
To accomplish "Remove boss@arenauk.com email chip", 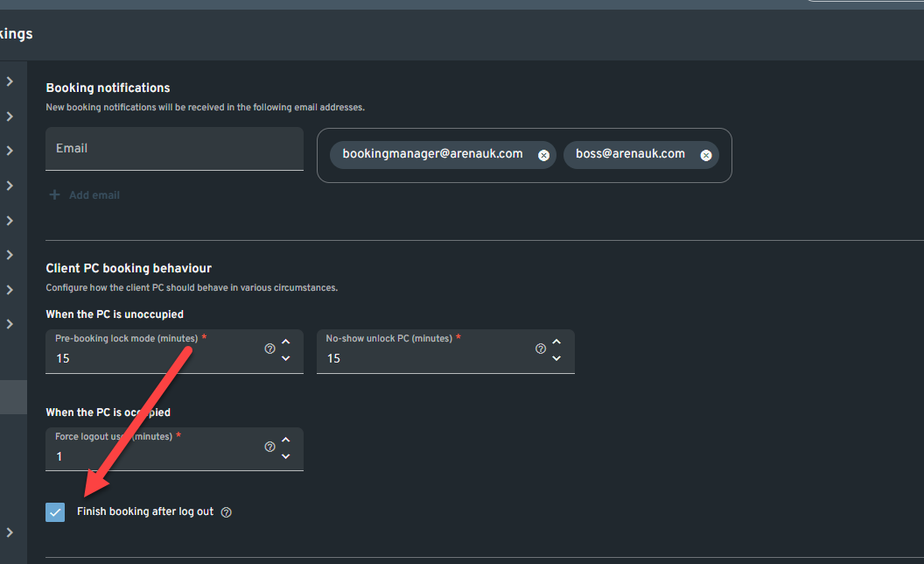I will click(705, 155).
